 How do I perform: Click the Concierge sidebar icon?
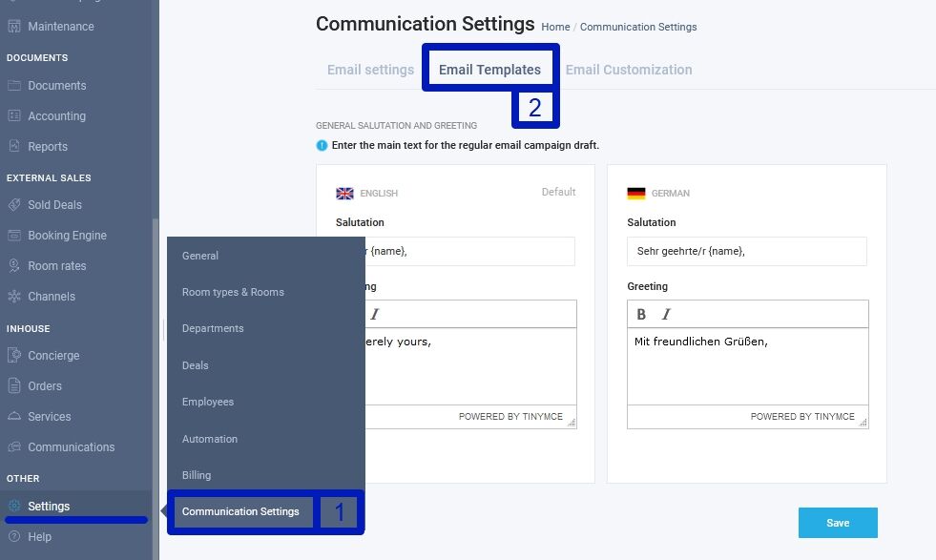click(x=14, y=355)
